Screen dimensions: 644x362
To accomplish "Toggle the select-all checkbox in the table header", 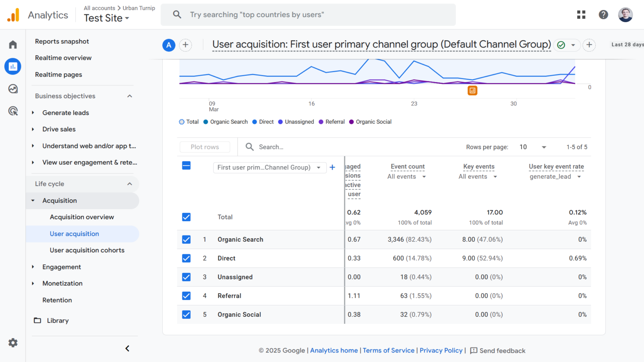I will (186, 165).
